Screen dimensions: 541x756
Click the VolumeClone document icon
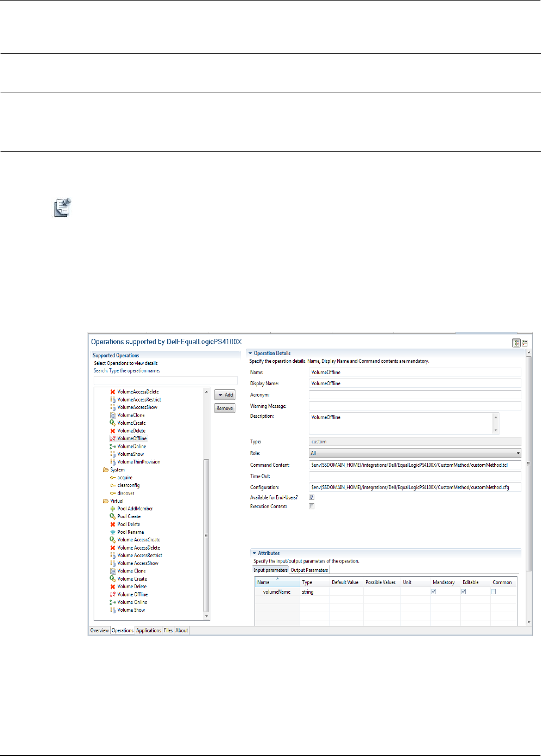tap(113, 415)
